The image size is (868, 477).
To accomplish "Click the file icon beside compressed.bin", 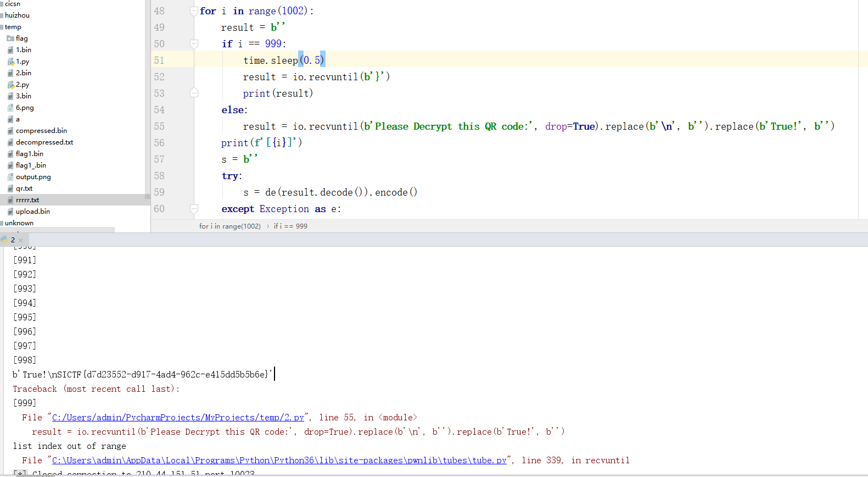I will 10,131.
